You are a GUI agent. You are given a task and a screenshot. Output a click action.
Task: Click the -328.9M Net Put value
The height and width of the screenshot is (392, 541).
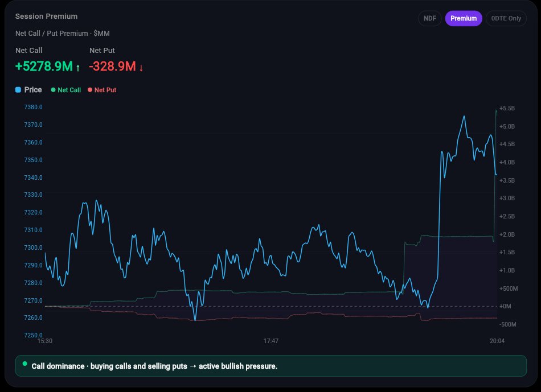(x=113, y=66)
